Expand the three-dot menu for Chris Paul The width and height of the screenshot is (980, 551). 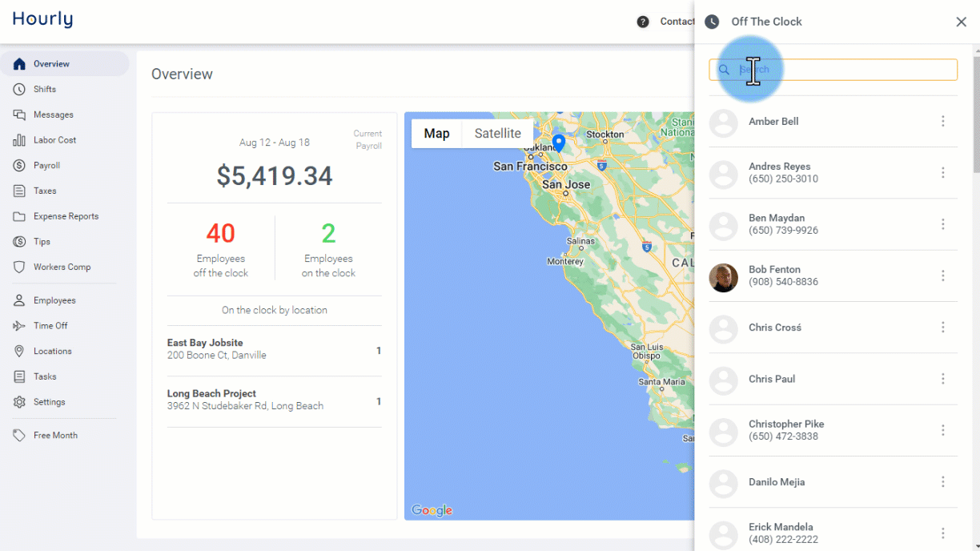(x=943, y=379)
